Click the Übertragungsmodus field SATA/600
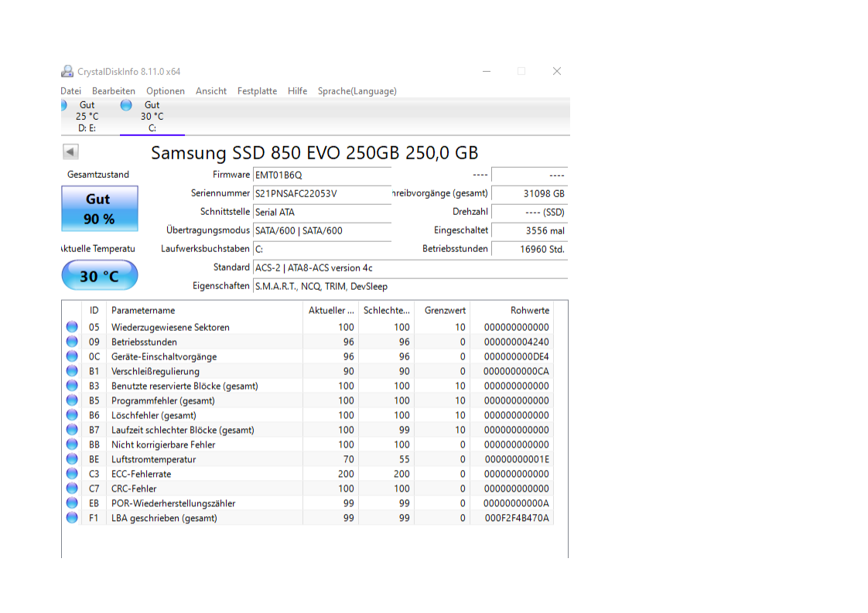 (322, 230)
